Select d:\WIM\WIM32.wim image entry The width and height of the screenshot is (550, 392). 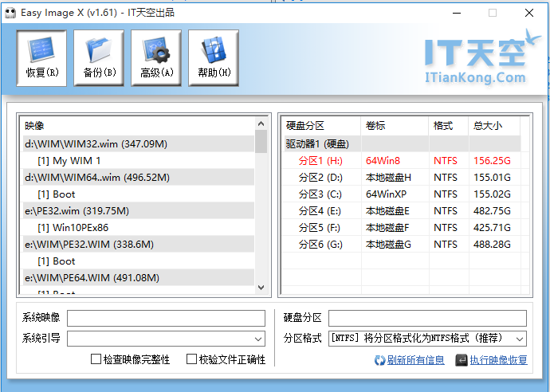coord(96,143)
